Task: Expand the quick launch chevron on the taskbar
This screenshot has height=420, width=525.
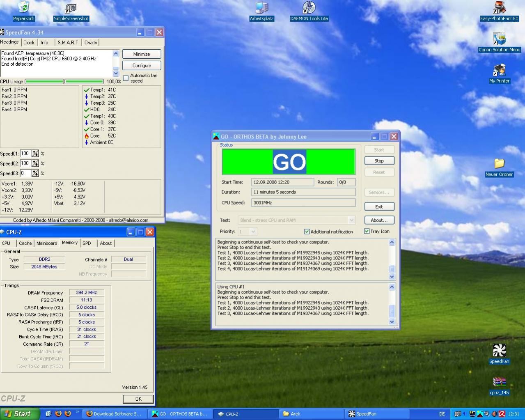Action: tap(78, 412)
